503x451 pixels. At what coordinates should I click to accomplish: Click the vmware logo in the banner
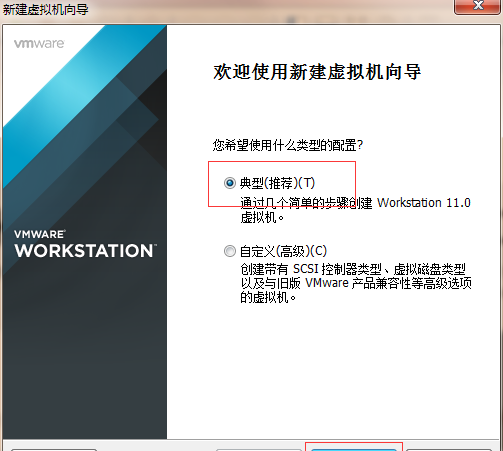[39, 44]
